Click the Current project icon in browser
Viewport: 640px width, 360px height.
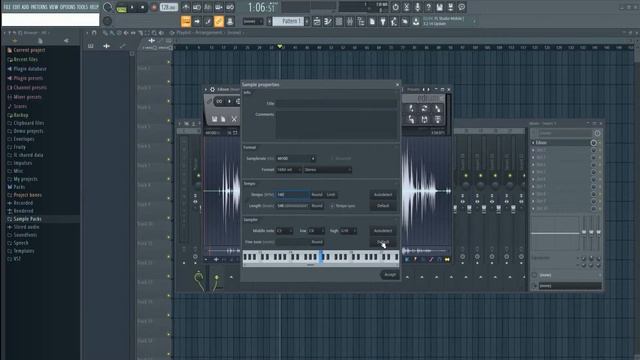pyautogui.click(x=9, y=50)
